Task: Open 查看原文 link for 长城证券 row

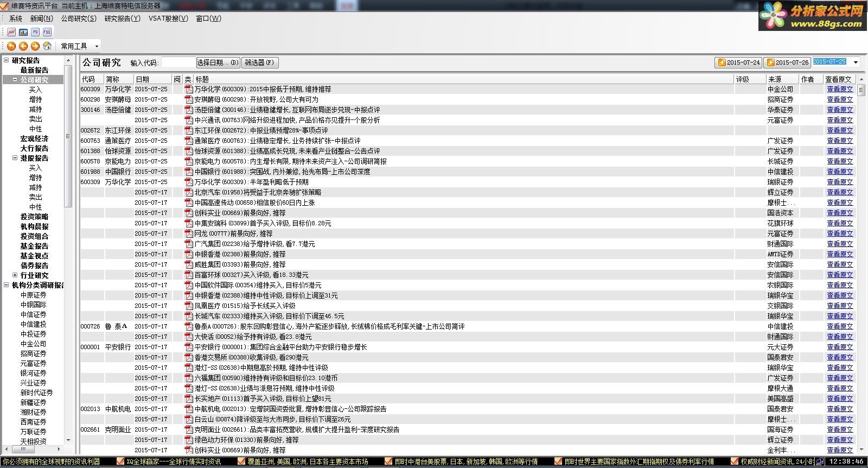Action: (840, 161)
